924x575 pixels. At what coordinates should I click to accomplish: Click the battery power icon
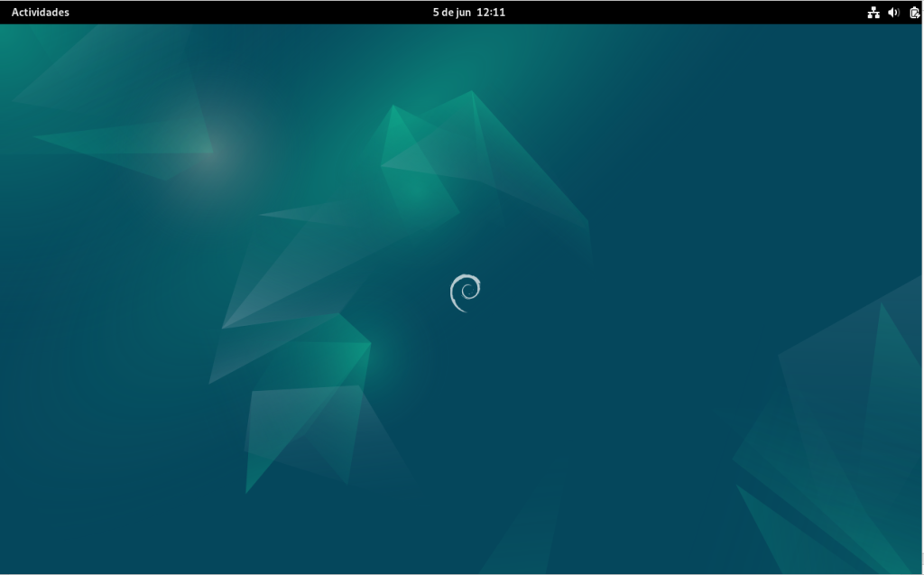915,13
